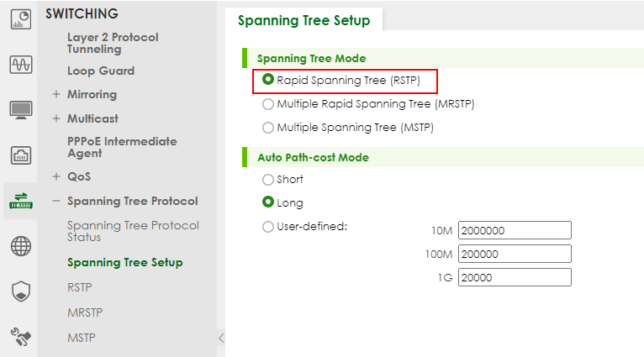The height and width of the screenshot is (357, 644).
Task: Open the Dashboard pie chart icon
Action: coord(21,19)
